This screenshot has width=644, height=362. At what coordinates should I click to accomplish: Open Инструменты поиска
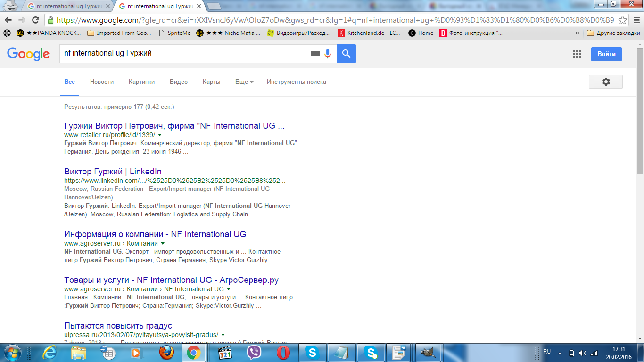[297, 82]
